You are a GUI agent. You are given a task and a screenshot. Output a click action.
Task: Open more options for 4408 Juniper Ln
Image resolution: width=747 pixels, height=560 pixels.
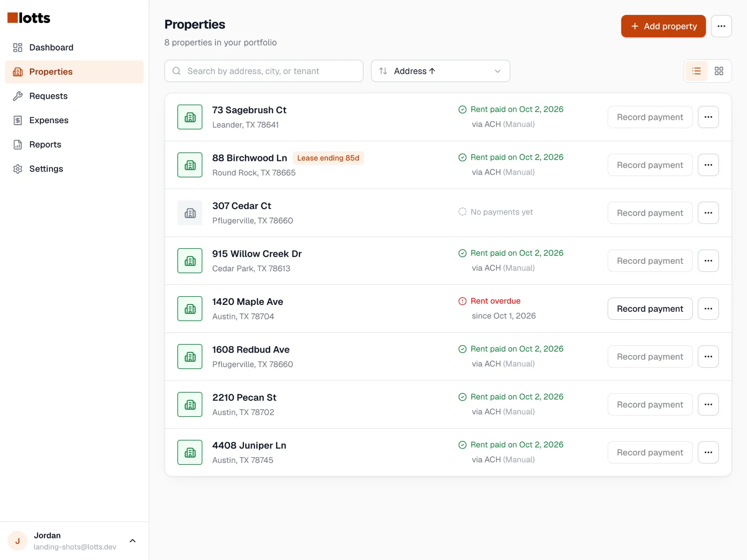pos(708,453)
